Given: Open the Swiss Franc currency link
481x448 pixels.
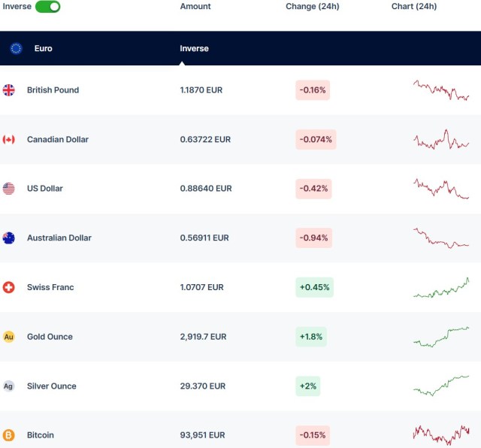Looking at the screenshot, I should (x=50, y=287).
